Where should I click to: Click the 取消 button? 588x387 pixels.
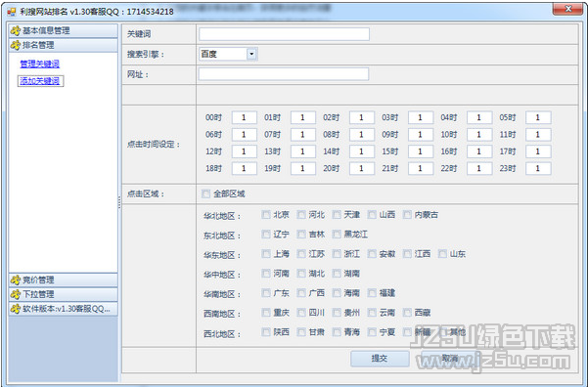tap(450, 359)
